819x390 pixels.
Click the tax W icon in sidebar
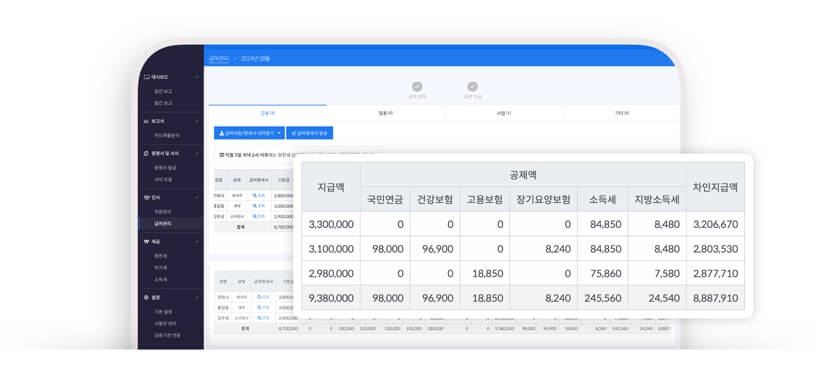[147, 242]
